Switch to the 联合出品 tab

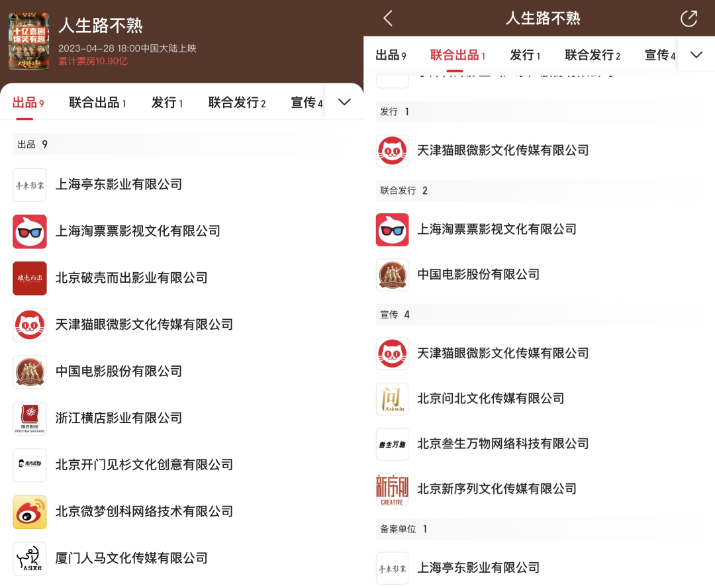pos(97,102)
